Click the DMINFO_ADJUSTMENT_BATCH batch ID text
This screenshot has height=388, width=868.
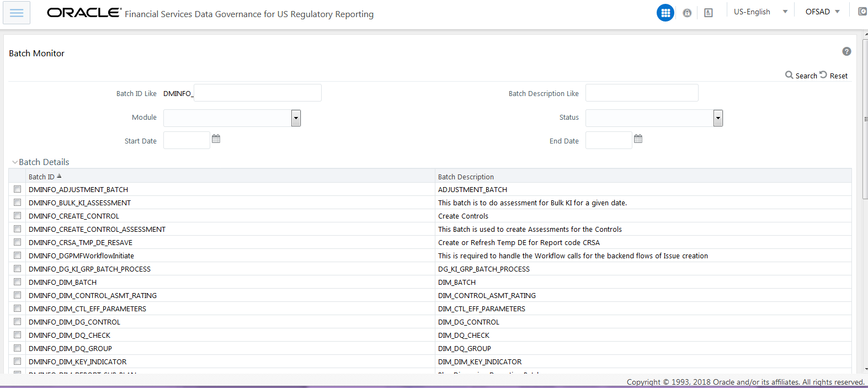[78, 189]
